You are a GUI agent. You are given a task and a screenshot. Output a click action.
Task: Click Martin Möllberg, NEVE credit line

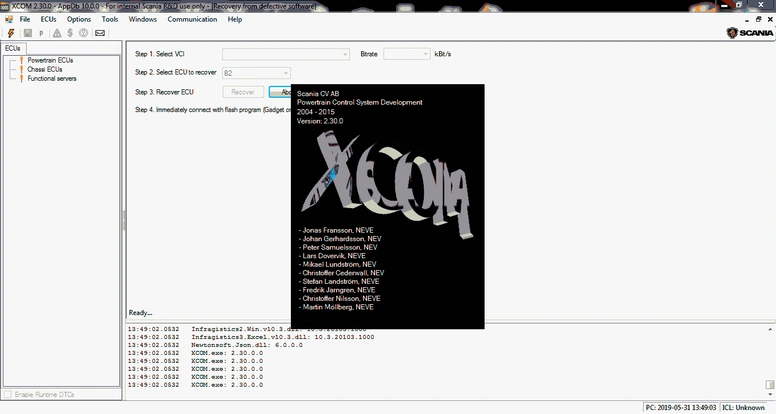click(x=336, y=307)
